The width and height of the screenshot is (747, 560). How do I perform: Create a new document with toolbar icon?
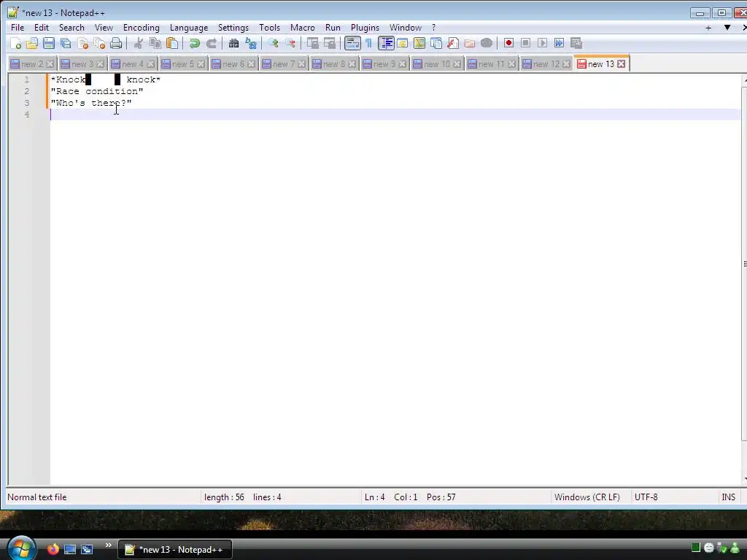coord(15,43)
